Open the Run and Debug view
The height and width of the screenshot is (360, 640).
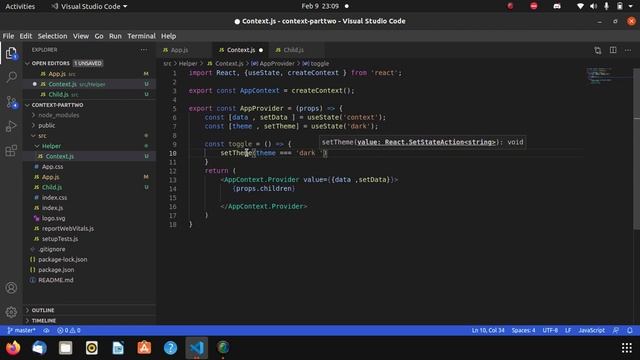coord(11,126)
